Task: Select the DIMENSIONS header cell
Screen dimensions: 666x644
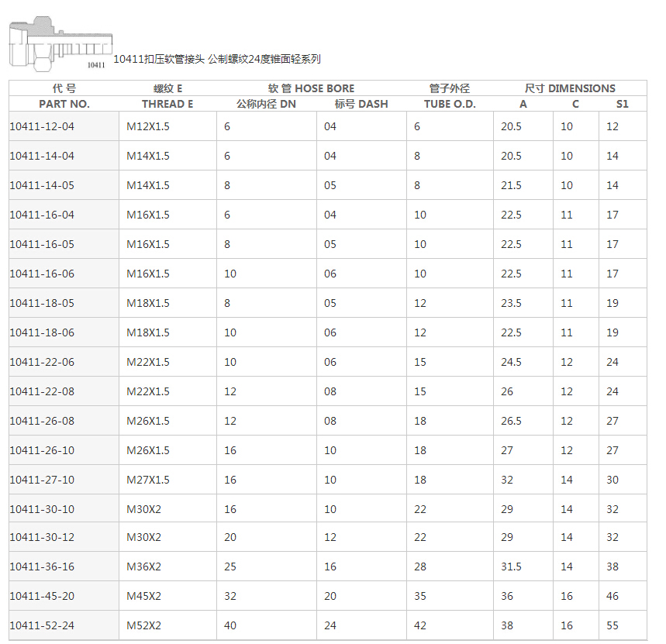Action: [x=570, y=88]
